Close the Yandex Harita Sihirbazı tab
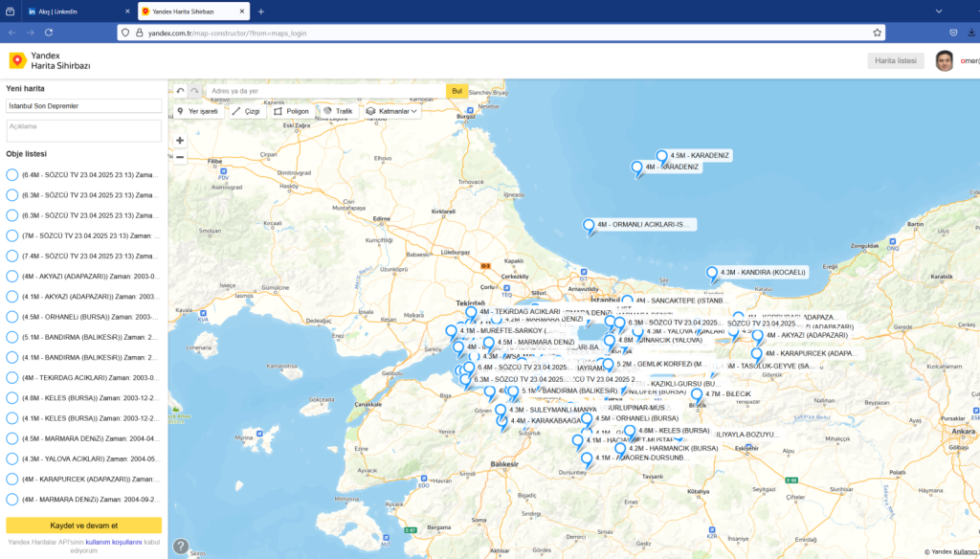The image size is (980, 559). [242, 11]
